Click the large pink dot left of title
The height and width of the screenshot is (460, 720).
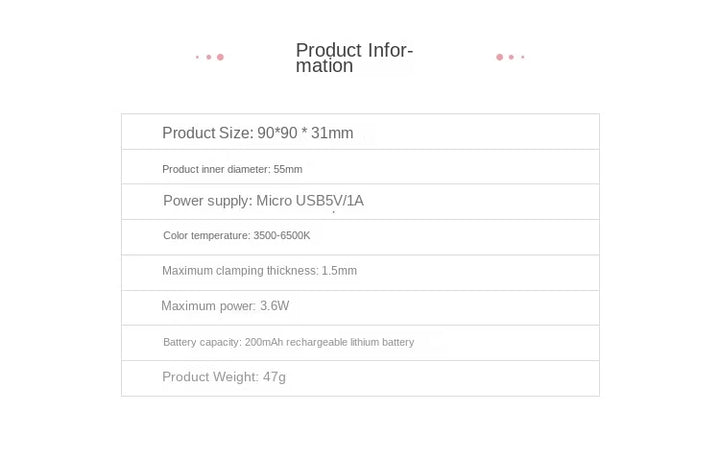(x=220, y=57)
